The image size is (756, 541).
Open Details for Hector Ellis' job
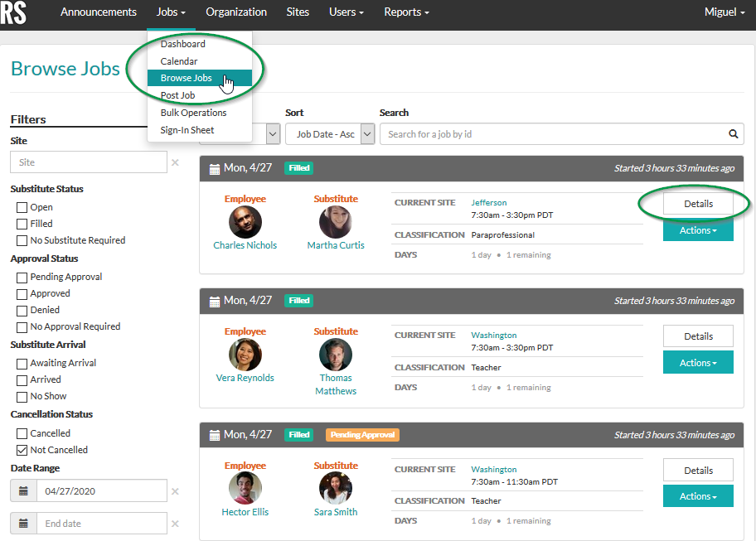coord(698,471)
